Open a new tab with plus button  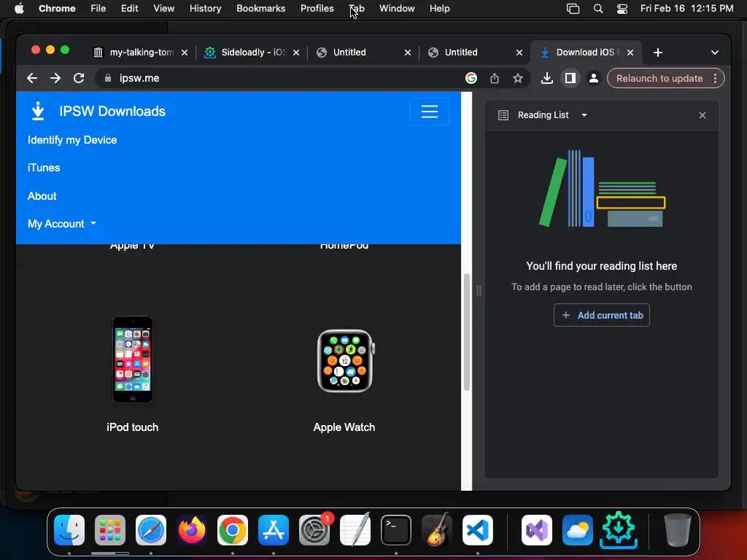click(658, 52)
